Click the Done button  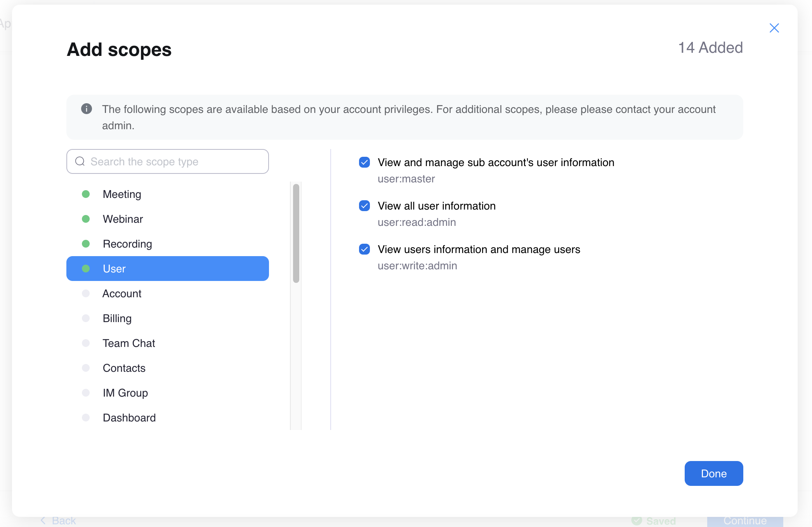713,473
